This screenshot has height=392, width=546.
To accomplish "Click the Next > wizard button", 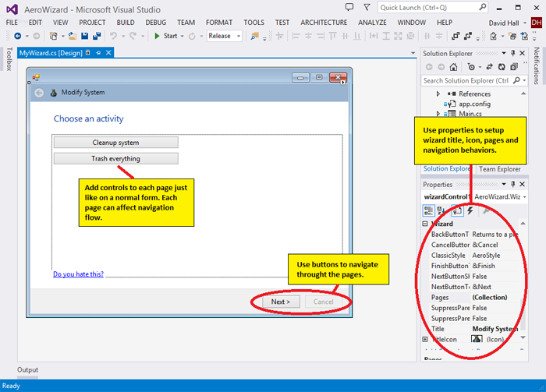I will (281, 302).
